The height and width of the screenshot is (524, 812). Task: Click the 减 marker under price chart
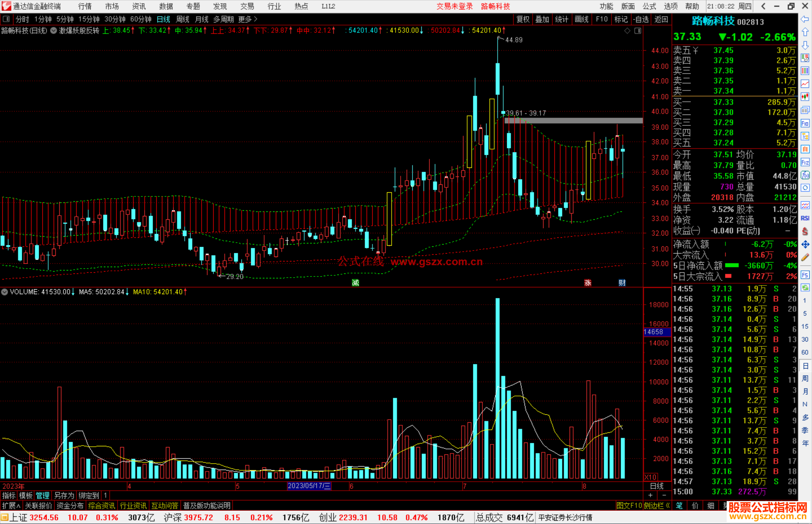coord(355,282)
